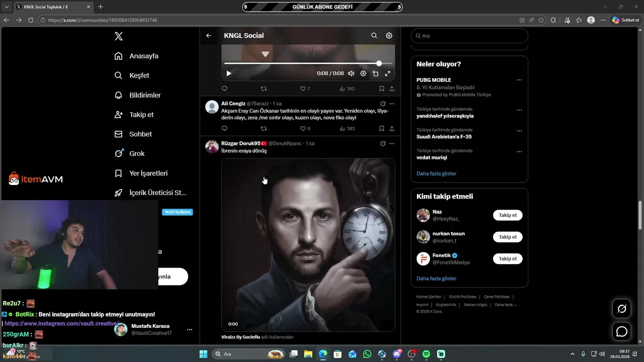Image resolution: width=644 pixels, height=362 pixels.
Task: Follow Fonetik with Takip et button
Action: click(508, 259)
